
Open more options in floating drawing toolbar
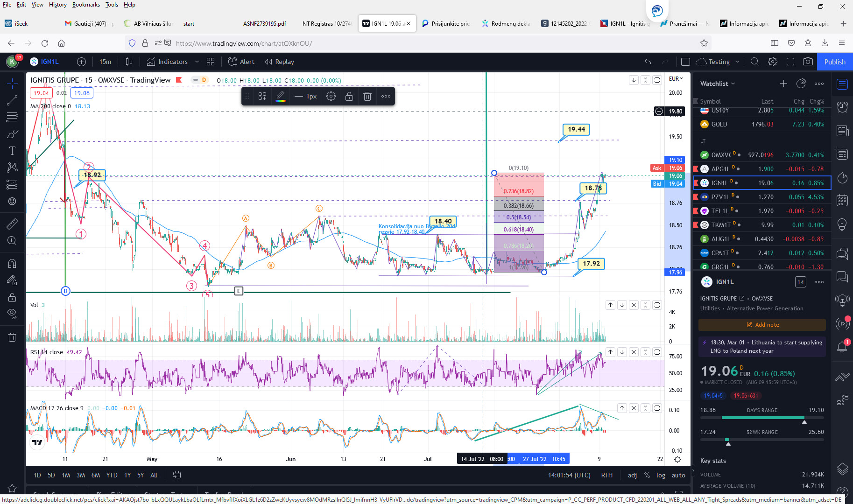(x=386, y=97)
